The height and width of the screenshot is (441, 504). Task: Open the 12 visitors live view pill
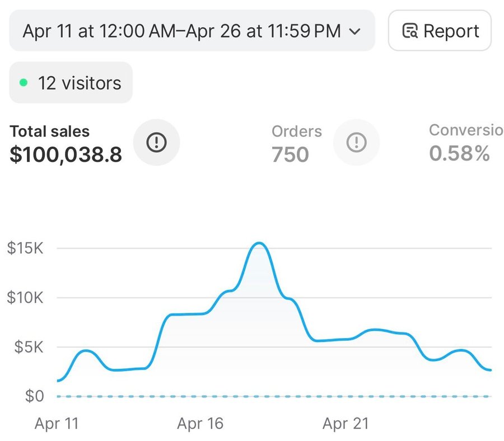(71, 82)
